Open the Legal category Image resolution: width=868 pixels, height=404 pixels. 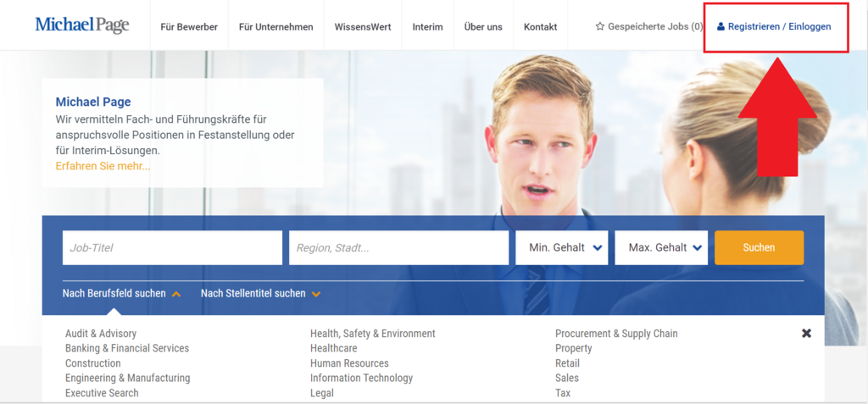point(322,393)
